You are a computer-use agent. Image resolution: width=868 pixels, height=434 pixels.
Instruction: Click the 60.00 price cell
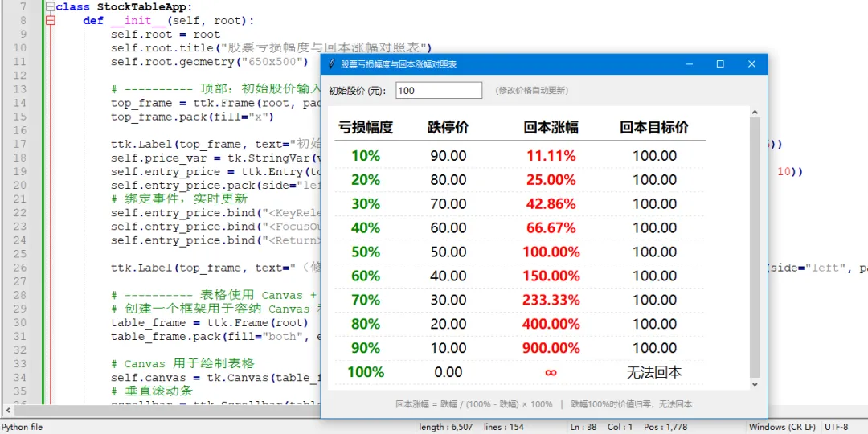coord(448,228)
